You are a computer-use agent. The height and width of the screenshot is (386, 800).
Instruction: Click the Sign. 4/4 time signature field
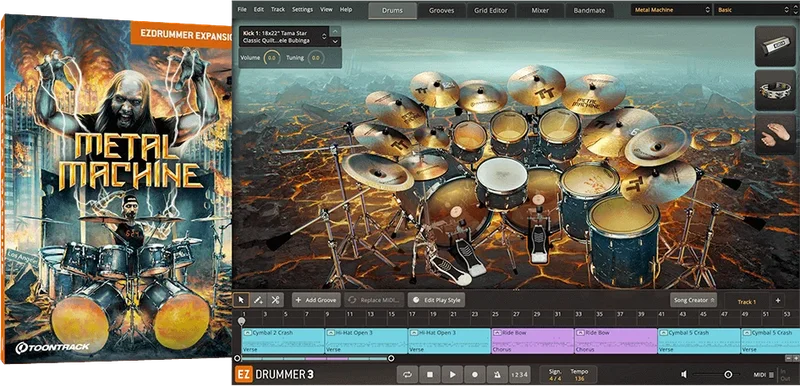point(554,375)
